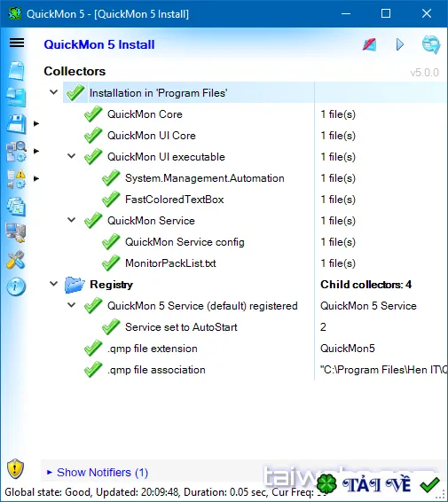Screen dimensions: 448x502
Task: Click the new monitor pack icon
Action: point(16,70)
